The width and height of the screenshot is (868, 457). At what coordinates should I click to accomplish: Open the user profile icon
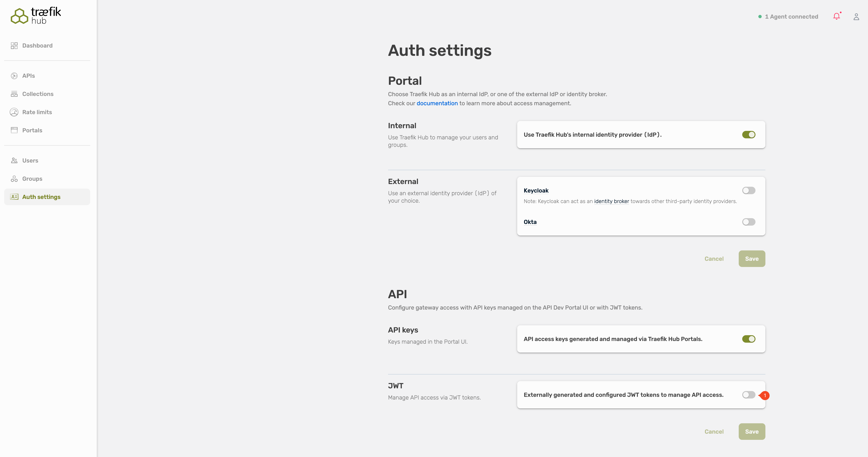click(856, 17)
